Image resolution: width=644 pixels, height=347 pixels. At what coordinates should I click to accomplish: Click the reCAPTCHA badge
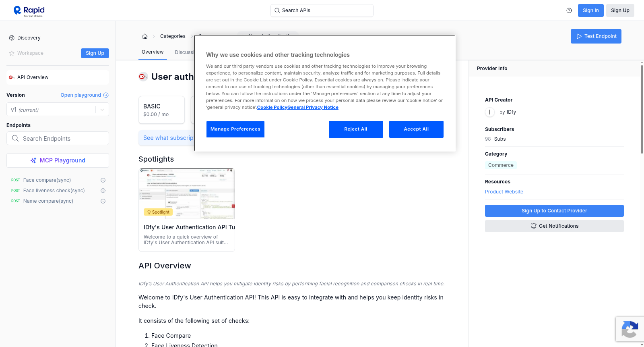coord(630,329)
